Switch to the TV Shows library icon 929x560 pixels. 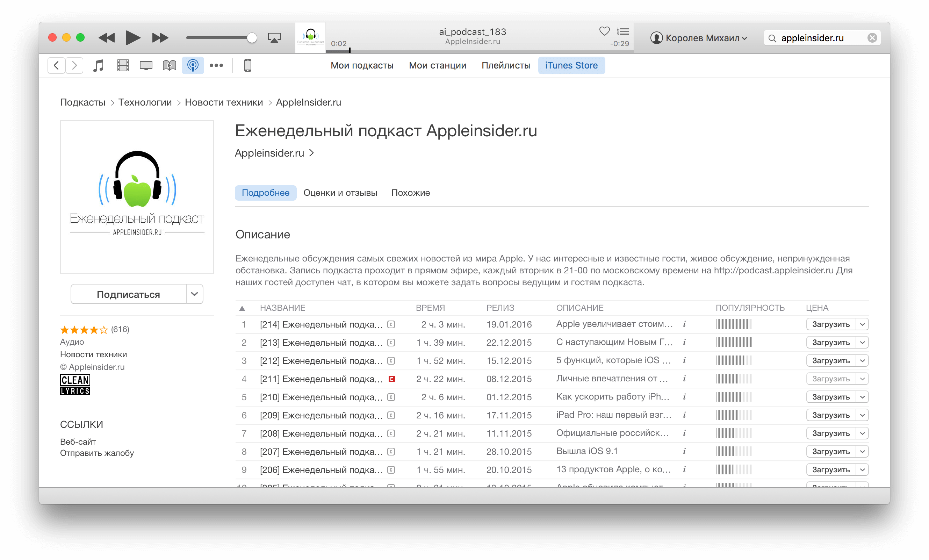[146, 66]
